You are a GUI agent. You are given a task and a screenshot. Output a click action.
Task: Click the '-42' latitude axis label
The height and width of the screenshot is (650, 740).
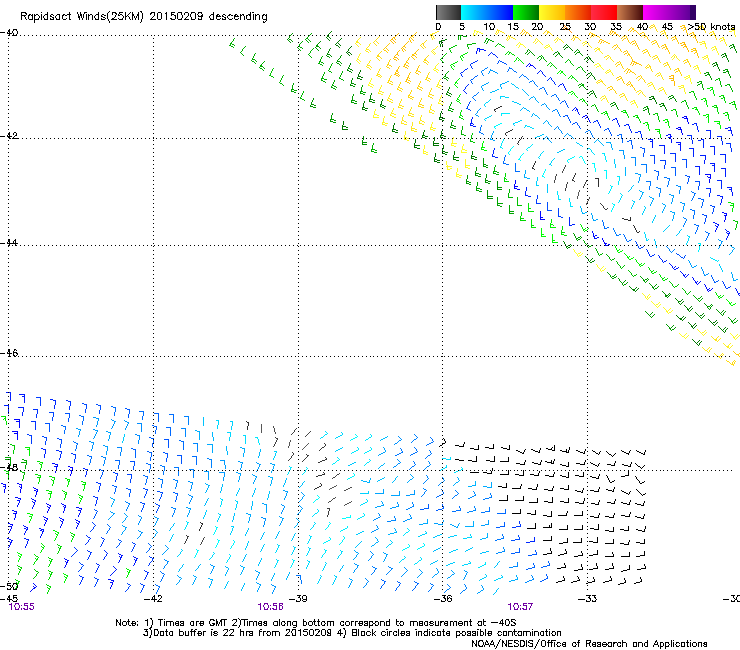tap(9, 136)
